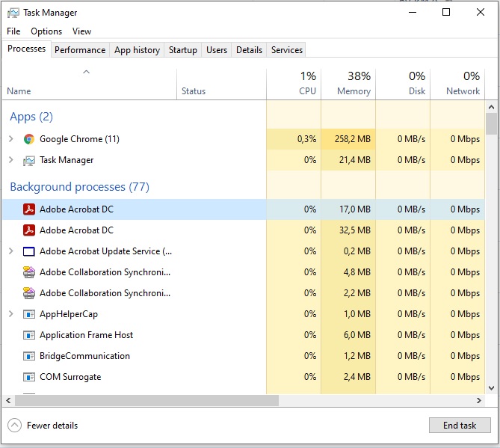
Task: Expand the Google Chrome (11) group
Action: coord(11,139)
